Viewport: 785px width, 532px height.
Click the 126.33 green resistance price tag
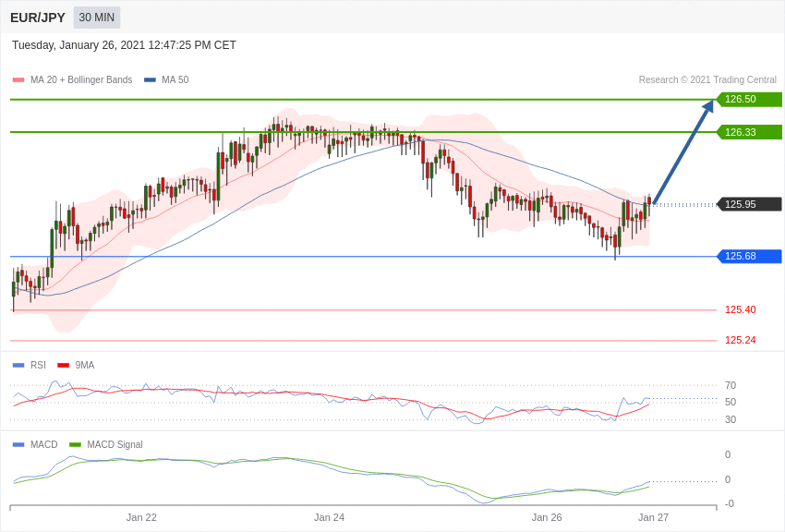[x=750, y=132]
